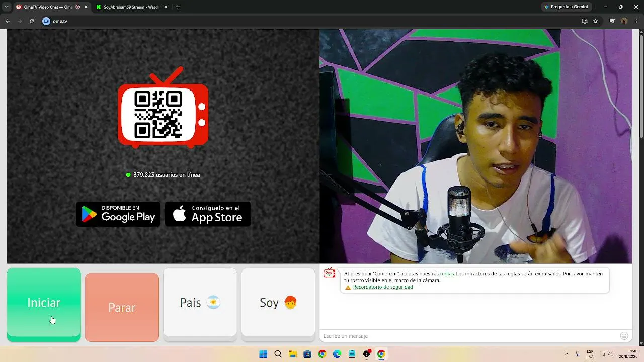
Task: Open the Google Play download badge
Action: click(x=118, y=214)
